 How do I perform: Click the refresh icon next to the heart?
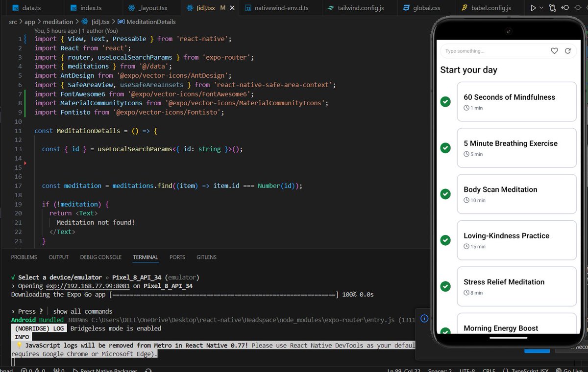pyautogui.click(x=568, y=50)
